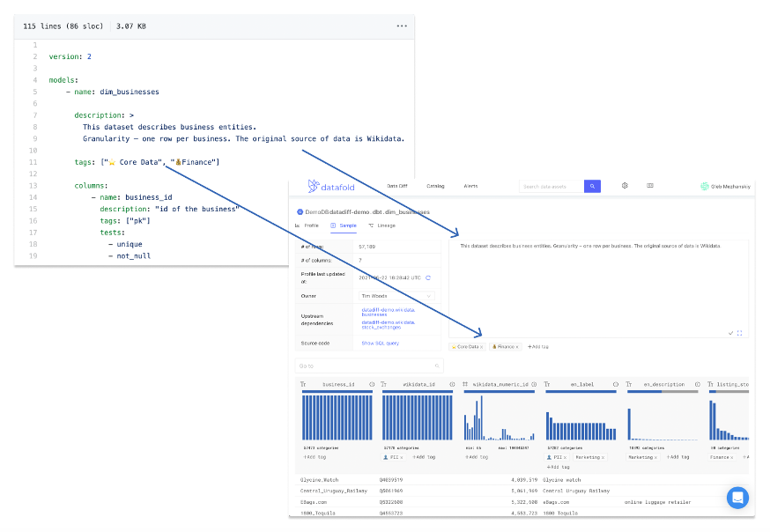Screen dimensions: 770x532
Task: Open the Gleb Mezhanskiy user menu
Action: [725, 186]
